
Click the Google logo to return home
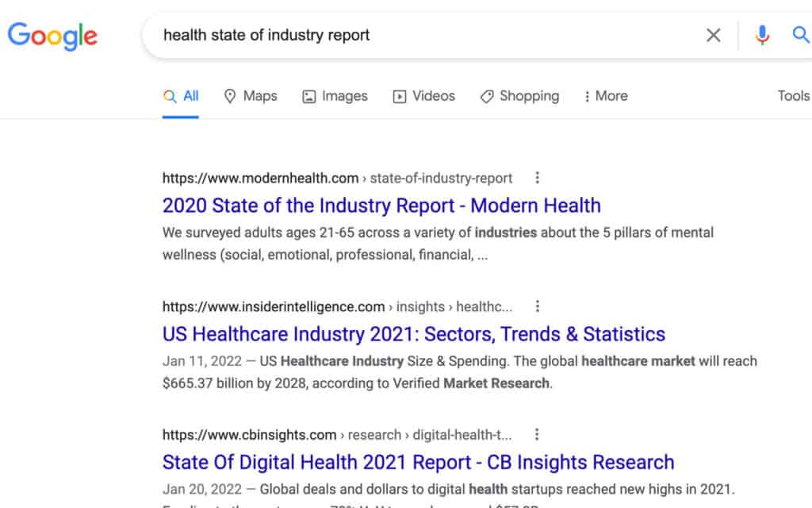(52, 36)
